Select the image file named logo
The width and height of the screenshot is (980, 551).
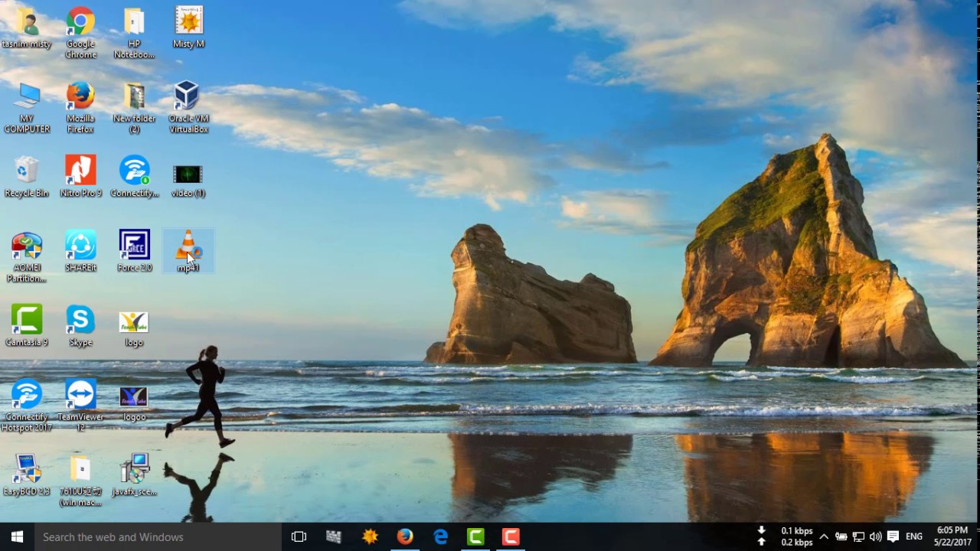(134, 329)
